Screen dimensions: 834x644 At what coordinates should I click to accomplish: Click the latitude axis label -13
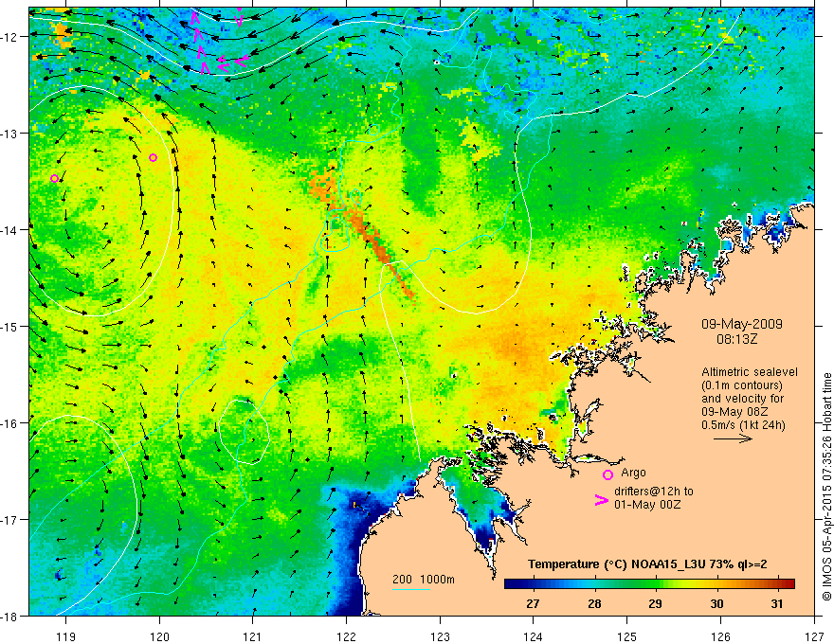[x=9, y=134]
